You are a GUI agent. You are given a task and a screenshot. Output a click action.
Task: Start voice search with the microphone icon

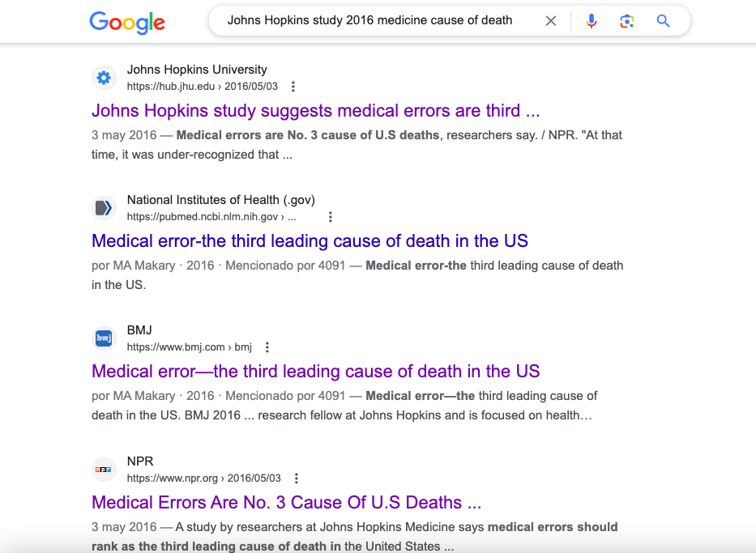(x=592, y=21)
